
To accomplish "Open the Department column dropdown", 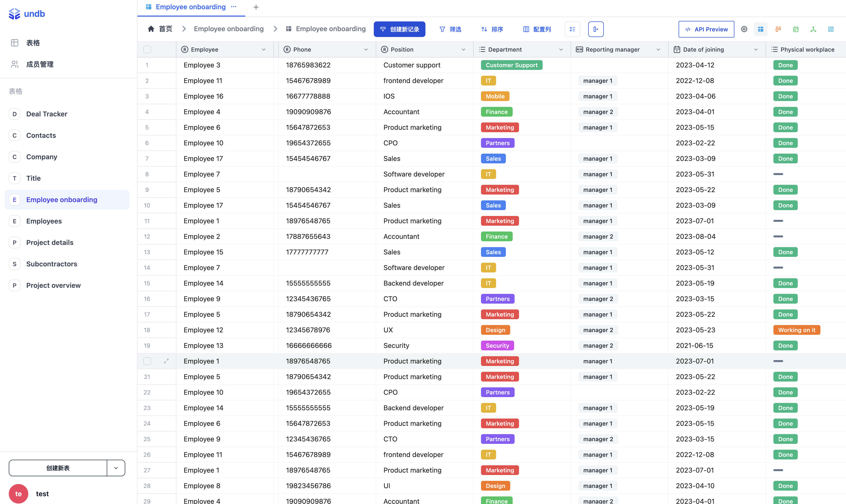I will point(561,49).
